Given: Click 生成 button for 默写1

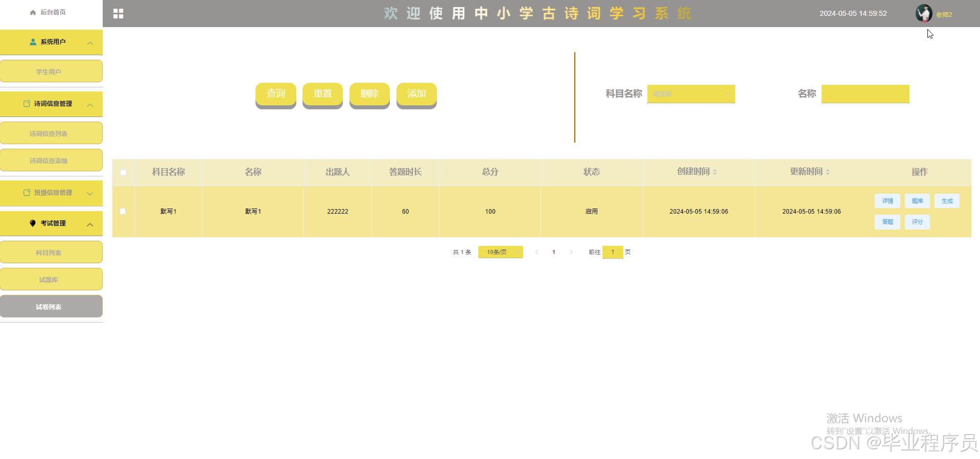Looking at the screenshot, I should (x=947, y=201).
